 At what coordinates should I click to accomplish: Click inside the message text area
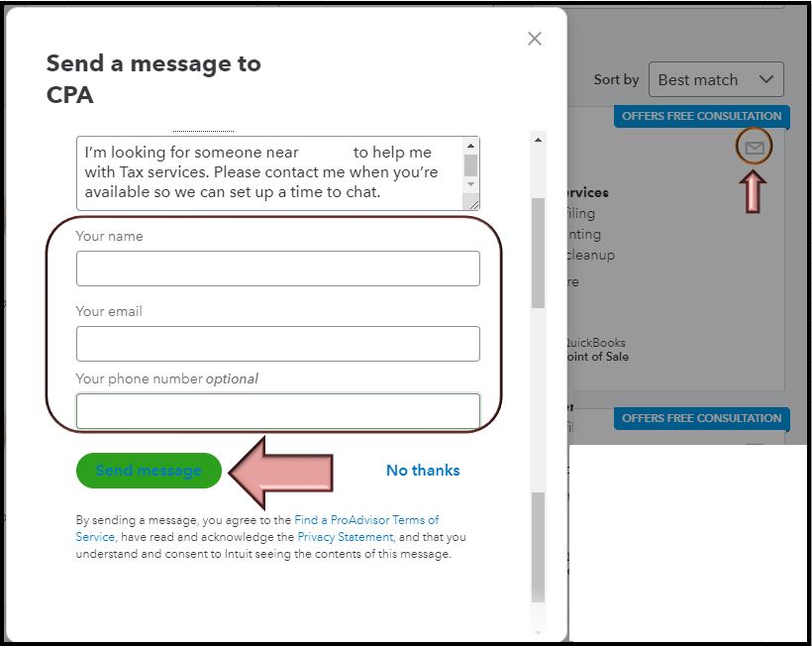[267, 172]
